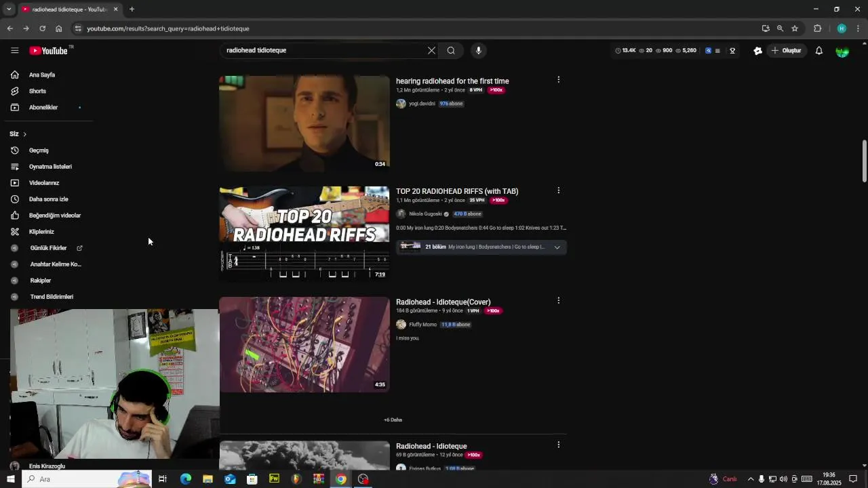
Task: Open Chrome profile avatar
Action: point(842,28)
